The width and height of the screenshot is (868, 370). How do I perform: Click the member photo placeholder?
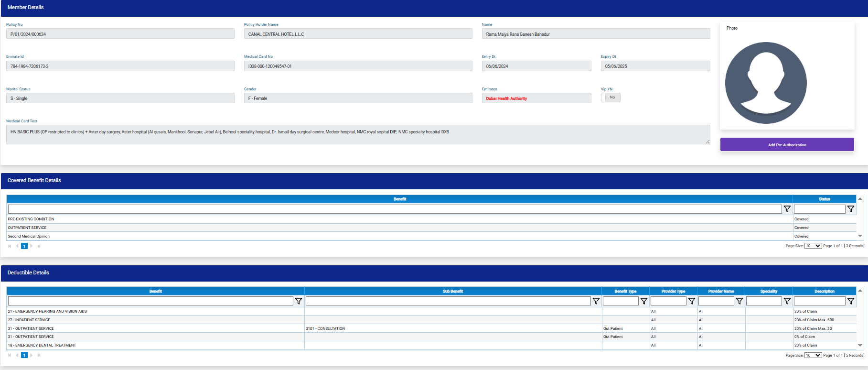[766, 83]
